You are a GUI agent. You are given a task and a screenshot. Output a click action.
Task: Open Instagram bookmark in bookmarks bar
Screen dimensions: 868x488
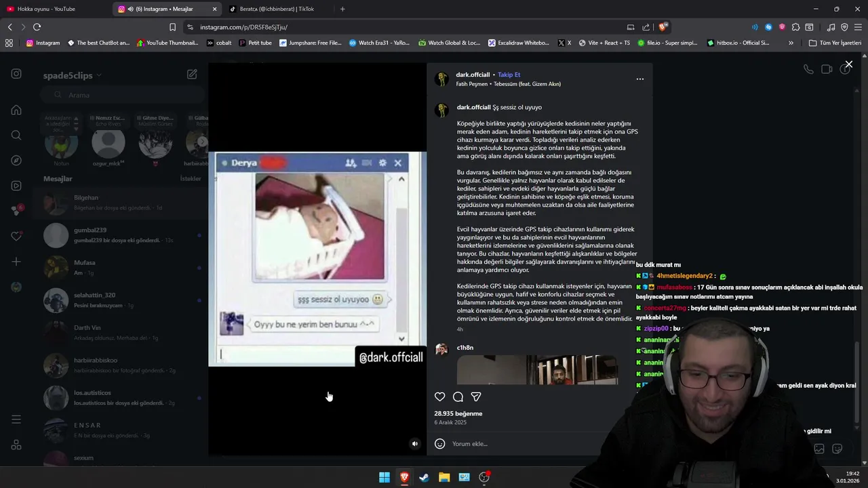coord(43,43)
